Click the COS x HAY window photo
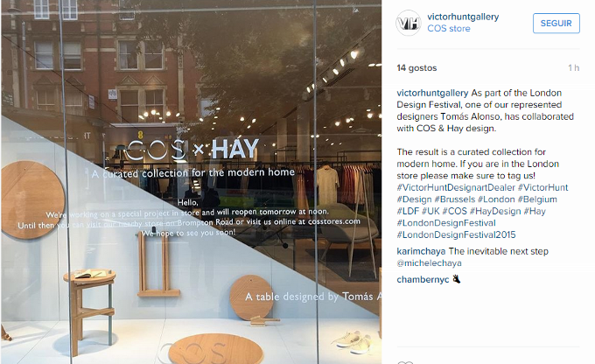This screenshot has height=364, width=595. point(192,182)
